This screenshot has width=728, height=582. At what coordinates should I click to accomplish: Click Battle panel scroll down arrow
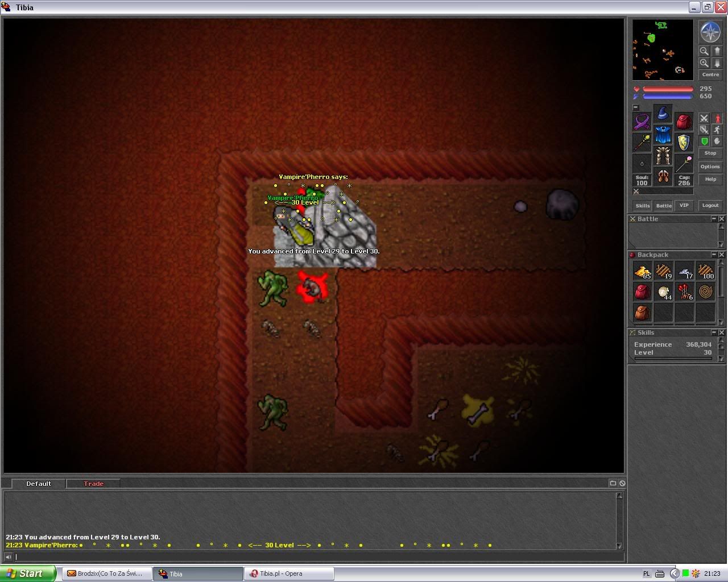(x=721, y=245)
